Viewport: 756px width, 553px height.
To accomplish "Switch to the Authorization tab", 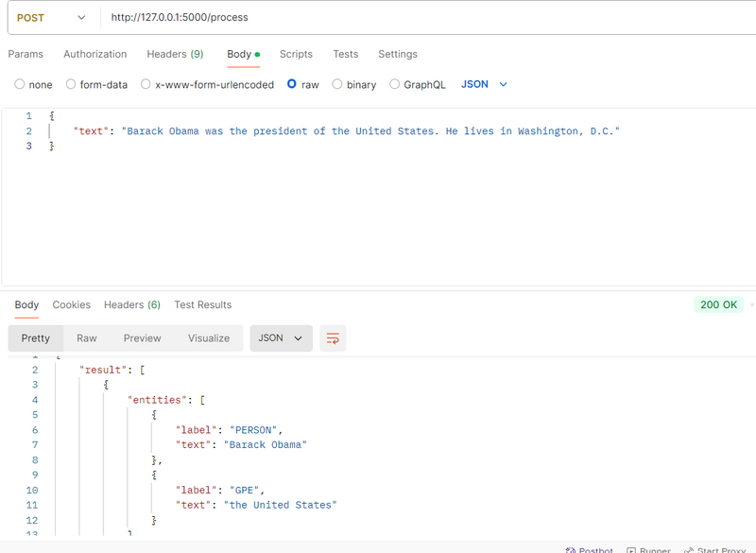I will point(94,54).
